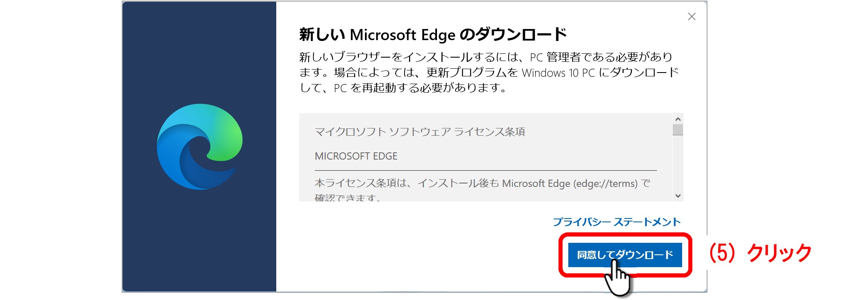Viewport: 868px width, 300px height.
Task: Click the edge://terms text in license
Action: point(605,183)
